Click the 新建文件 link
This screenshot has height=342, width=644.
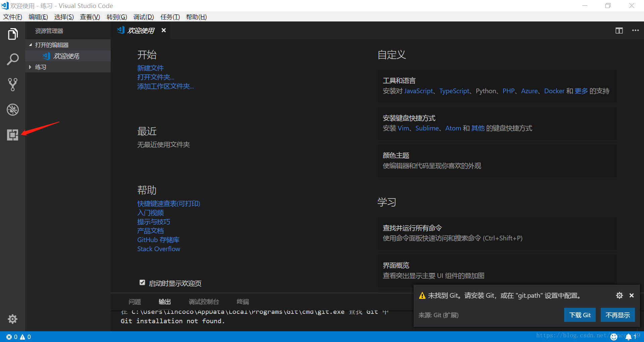[x=150, y=68]
